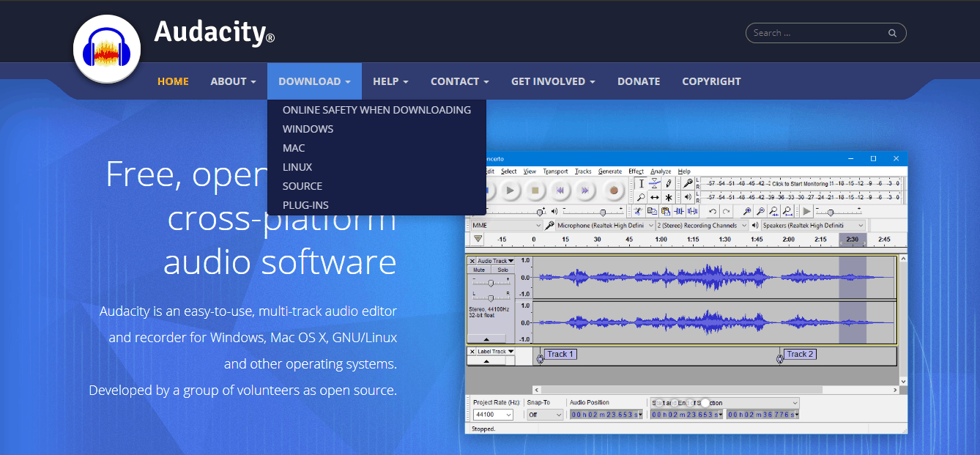The width and height of the screenshot is (980, 455).
Task: Open the COPYRIGHT page link
Action: point(711,81)
